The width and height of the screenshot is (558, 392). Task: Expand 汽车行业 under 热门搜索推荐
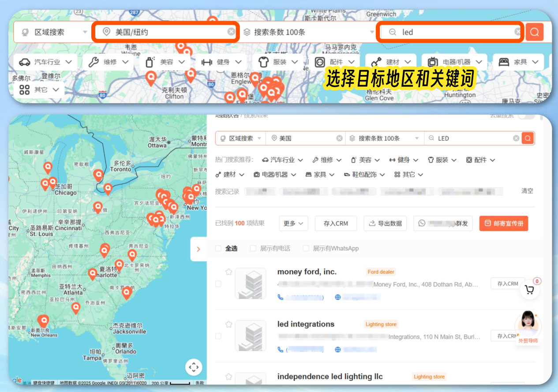(282, 160)
